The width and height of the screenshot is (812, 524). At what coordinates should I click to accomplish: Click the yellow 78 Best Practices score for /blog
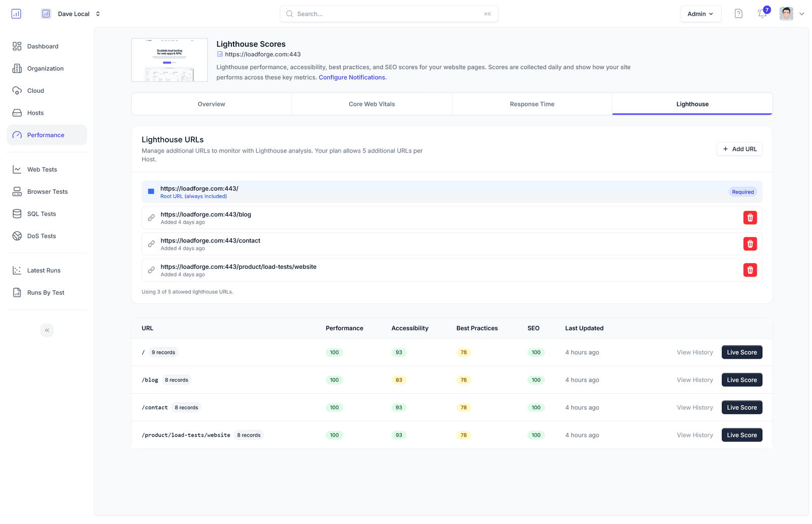(463, 379)
